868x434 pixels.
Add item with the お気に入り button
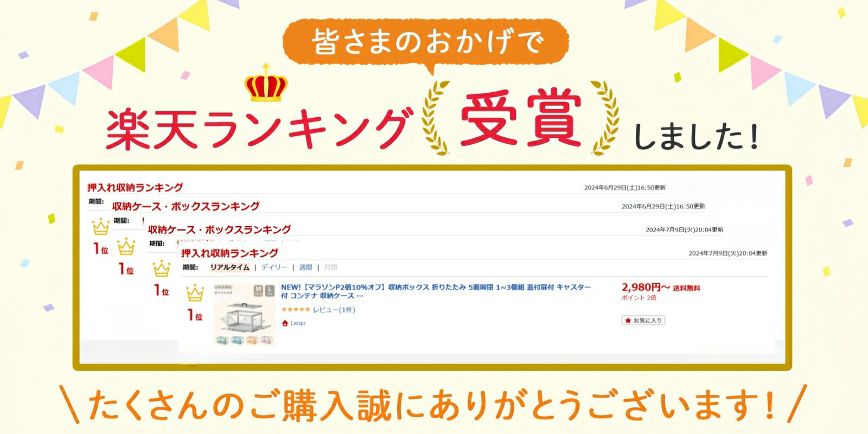click(x=643, y=320)
